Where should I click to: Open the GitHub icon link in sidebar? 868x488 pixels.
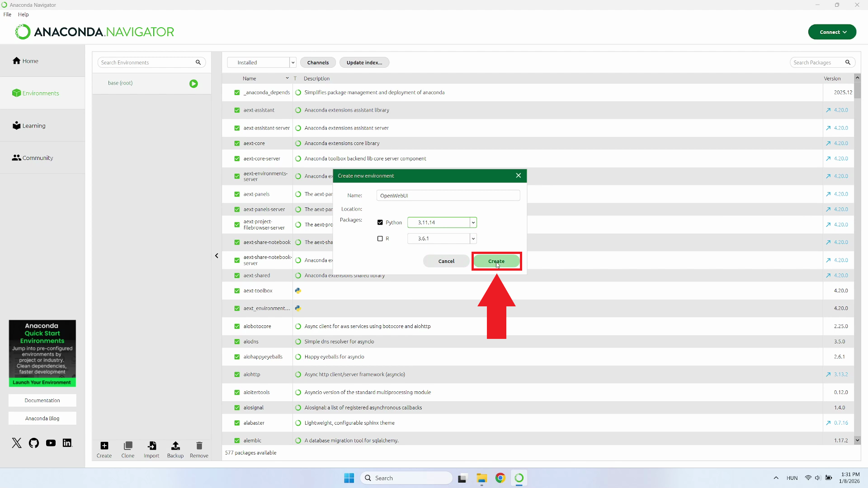[34, 443]
